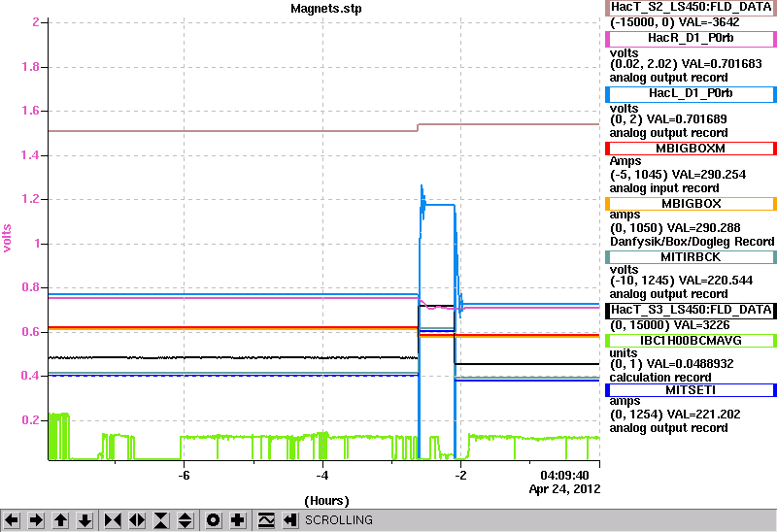Click the SCROLLING status label
The height and width of the screenshot is (532, 777).
coord(339,520)
